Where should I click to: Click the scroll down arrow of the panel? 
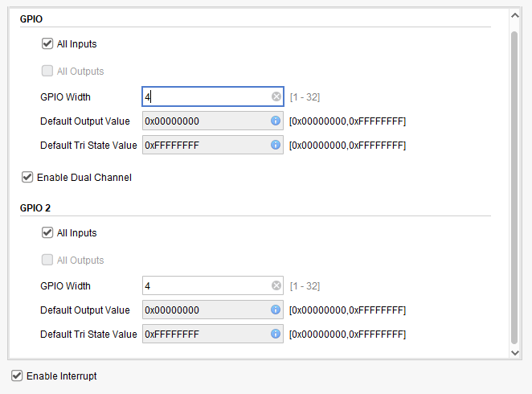coord(514,353)
